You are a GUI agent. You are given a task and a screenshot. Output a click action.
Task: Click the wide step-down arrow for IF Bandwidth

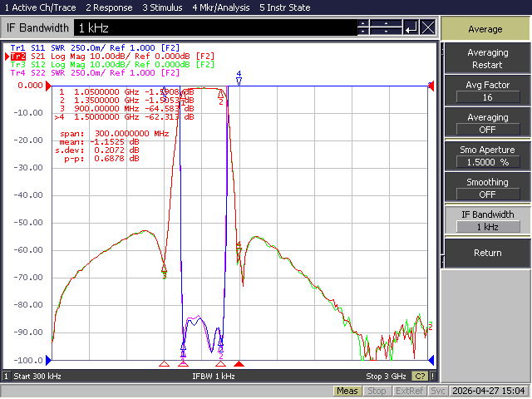[x=386, y=32]
